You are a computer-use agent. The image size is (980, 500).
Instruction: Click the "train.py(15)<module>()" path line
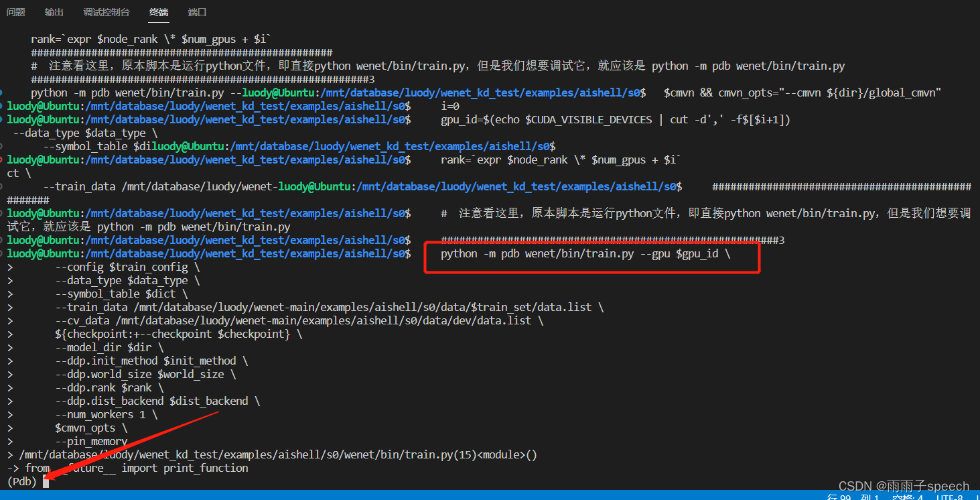pyautogui.click(x=278, y=454)
